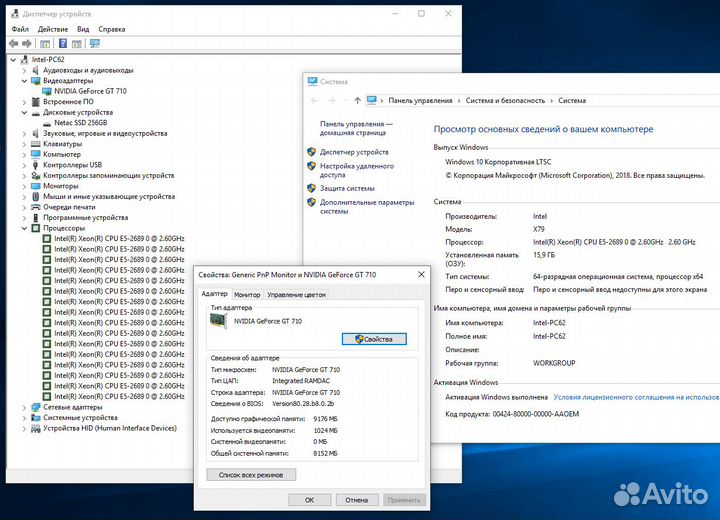720x520 pixels.
Task: Click the Устройства HID category icon
Action: 36,429
